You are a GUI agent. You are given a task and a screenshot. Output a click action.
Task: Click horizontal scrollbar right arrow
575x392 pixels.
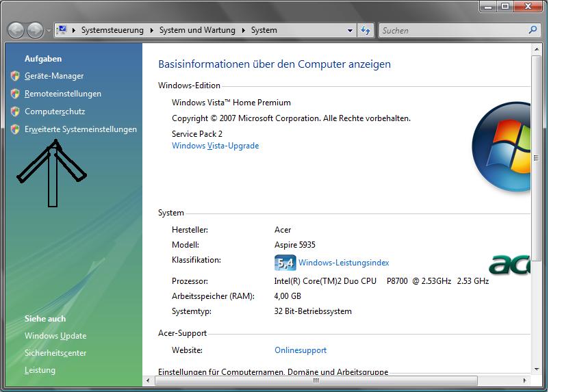(524, 380)
